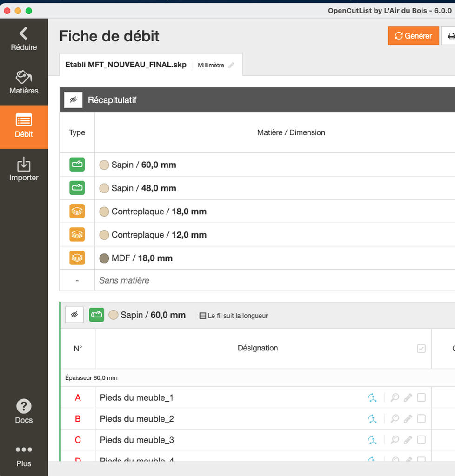Image resolution: width=455 pixels, height=476 pixels.
Task: Edit the Millimètre unit pencil icon
Action: pos(231,65)
